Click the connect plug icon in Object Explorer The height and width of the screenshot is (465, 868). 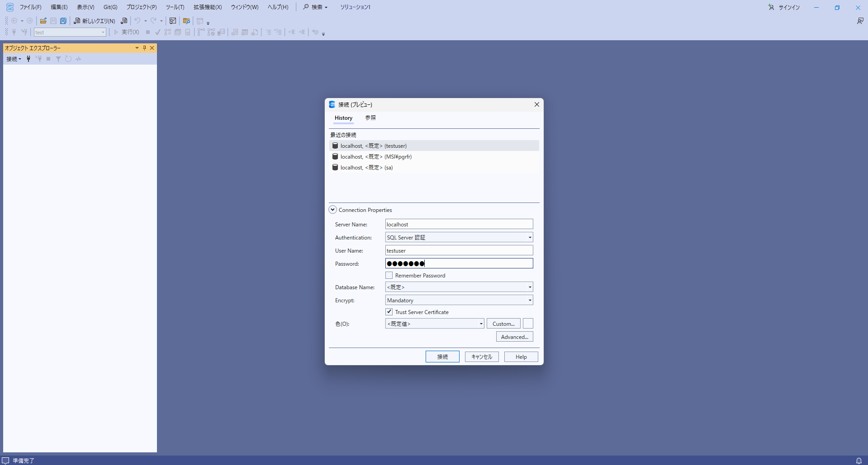coord(28,59)
